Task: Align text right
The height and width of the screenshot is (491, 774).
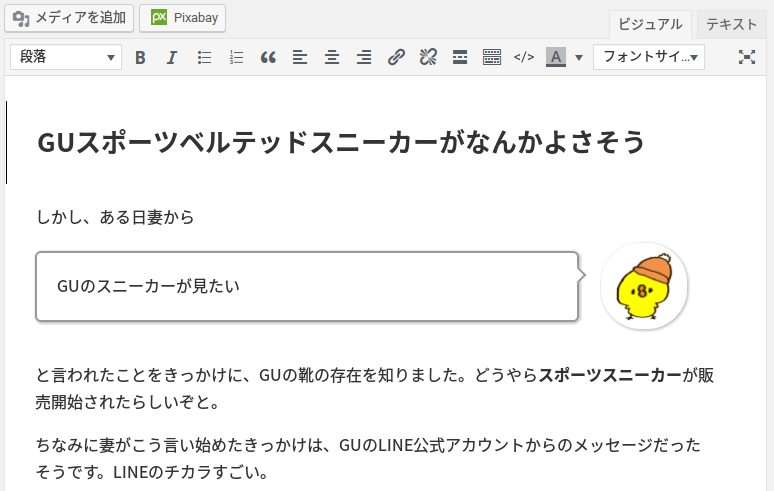Action: (364, 58)
